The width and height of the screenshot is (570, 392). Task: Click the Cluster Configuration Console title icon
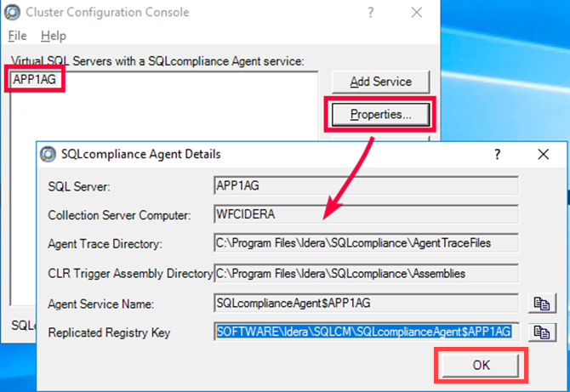pyautogui.click(x=13, y=13)
